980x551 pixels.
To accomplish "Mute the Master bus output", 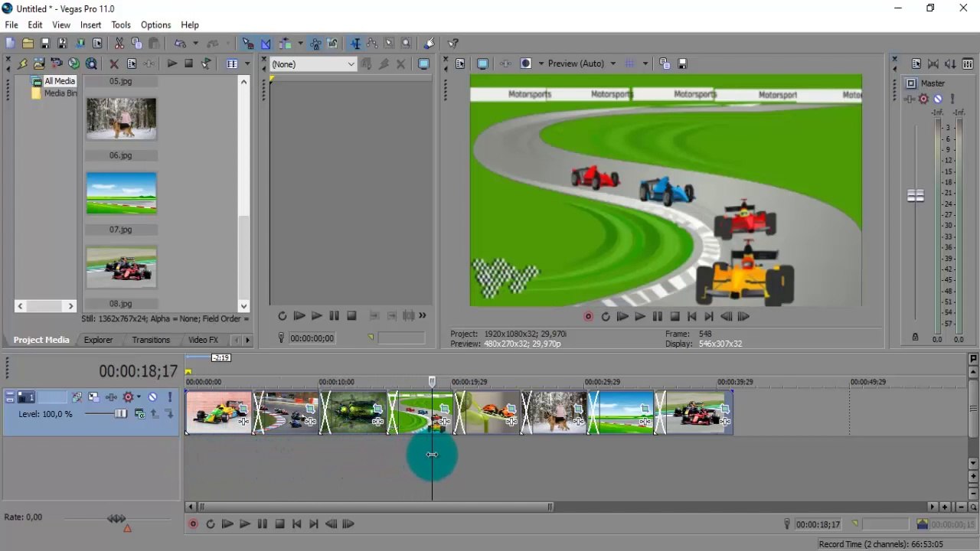I will tap(938, 99).
